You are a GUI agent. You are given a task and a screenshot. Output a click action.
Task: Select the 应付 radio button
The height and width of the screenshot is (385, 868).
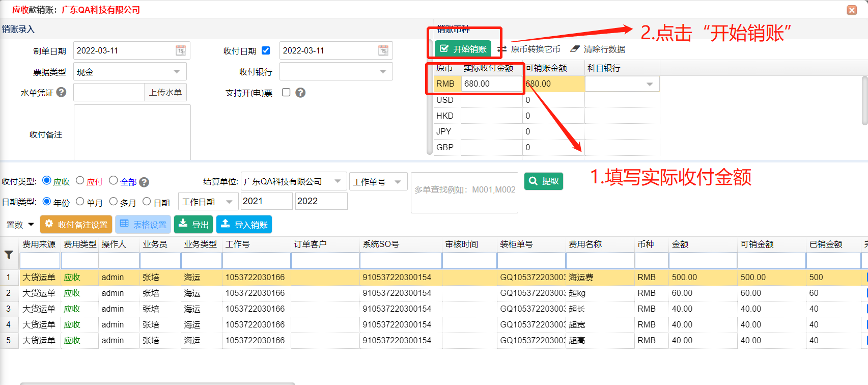[80, 180]
